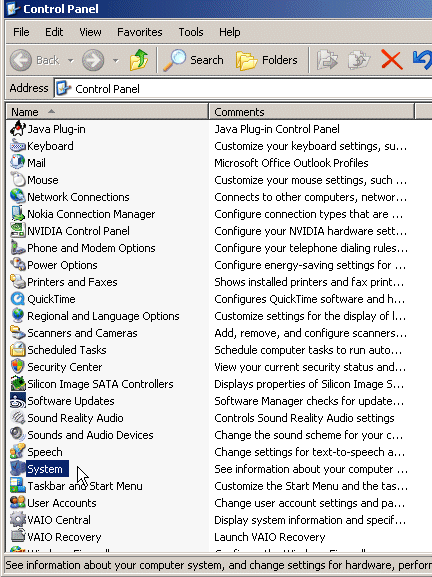This screenshot has width=432, height=577.
Task: Open the File menu
Action: click(21, 32)
